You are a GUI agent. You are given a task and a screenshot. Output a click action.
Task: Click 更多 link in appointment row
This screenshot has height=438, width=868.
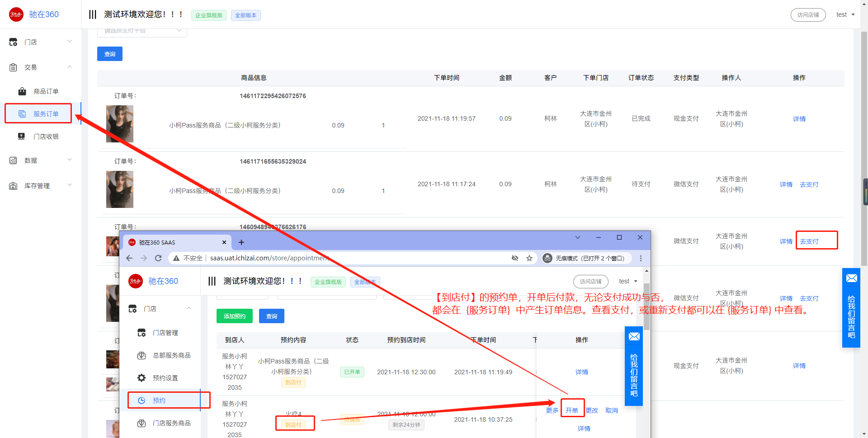point(552,410)
